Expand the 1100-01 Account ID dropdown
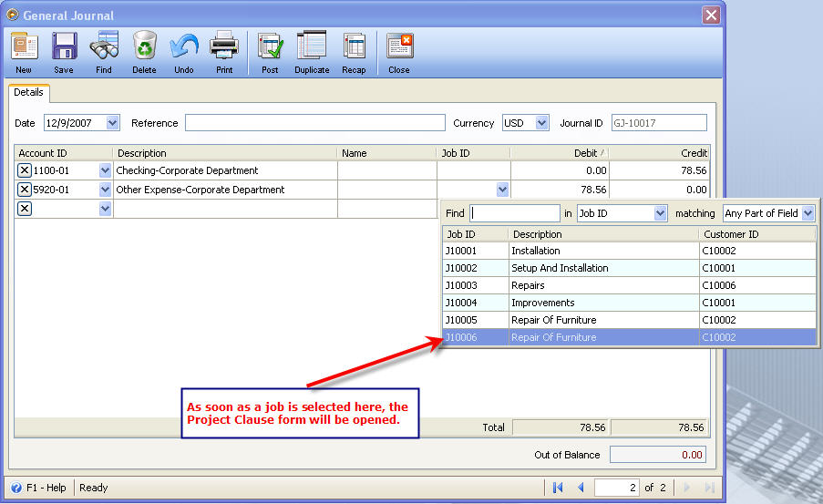 pyautogui.click(x=105, y=170)
